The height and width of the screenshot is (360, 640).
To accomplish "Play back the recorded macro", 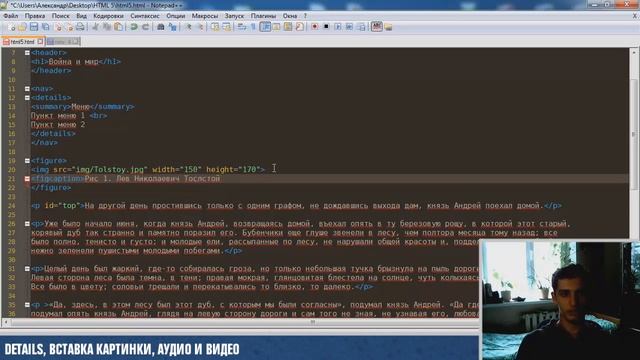I will click(338, 27).
